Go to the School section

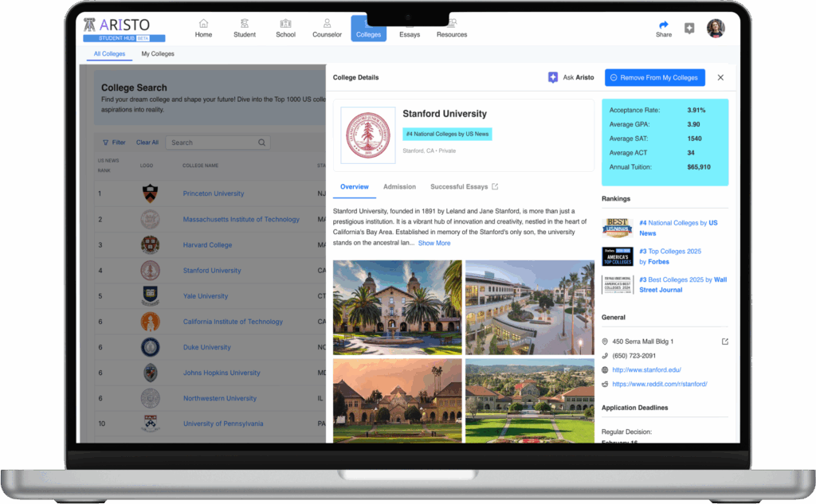[x=286, y=29]
